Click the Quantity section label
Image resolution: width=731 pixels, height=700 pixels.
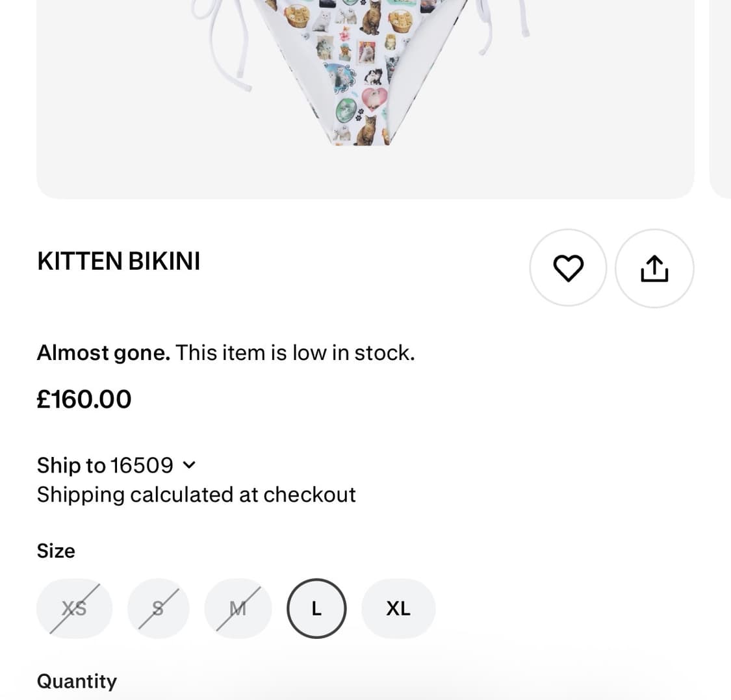(77, 681)
